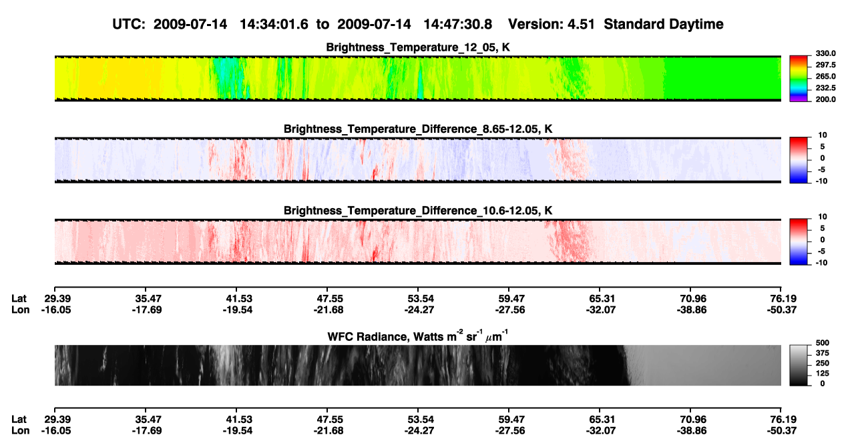The width and height of the screenshot is (868, 445).
Task: Click the Brightness_Temperature_Difference_8.65-12.05, K title
Action: click(418, 129)
